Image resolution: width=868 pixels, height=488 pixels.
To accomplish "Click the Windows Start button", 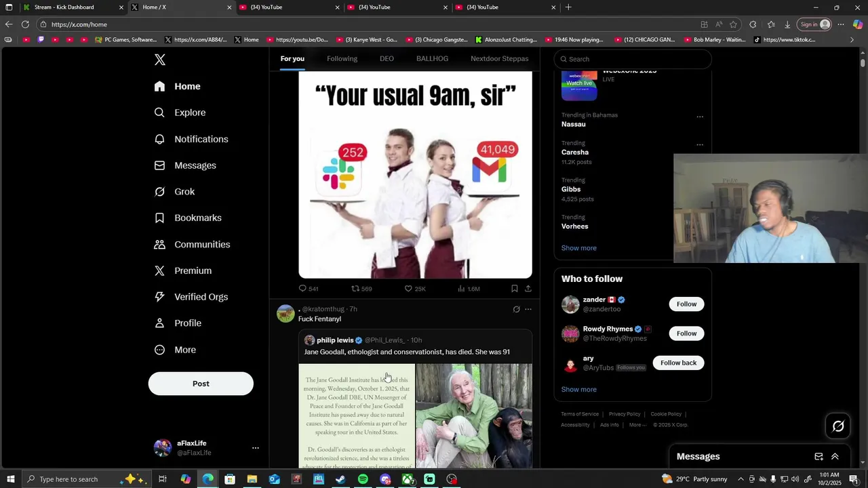I will (11, 479).
